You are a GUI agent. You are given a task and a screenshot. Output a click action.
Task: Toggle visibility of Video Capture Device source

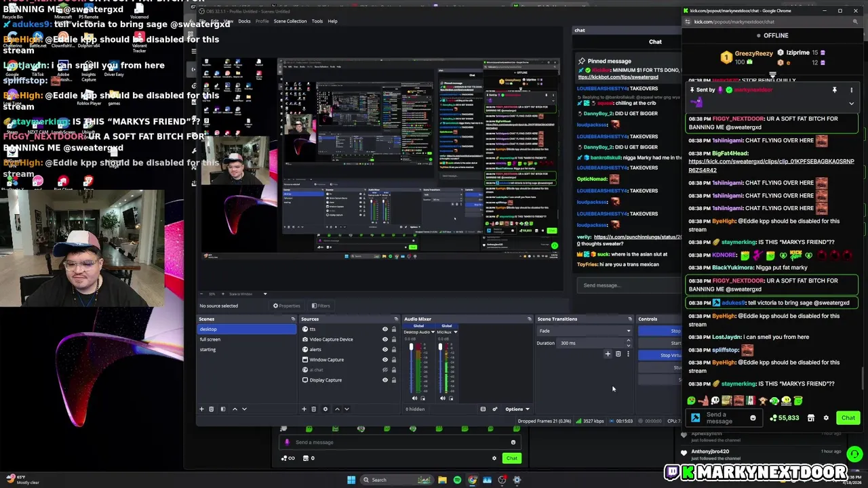(384, 340)
